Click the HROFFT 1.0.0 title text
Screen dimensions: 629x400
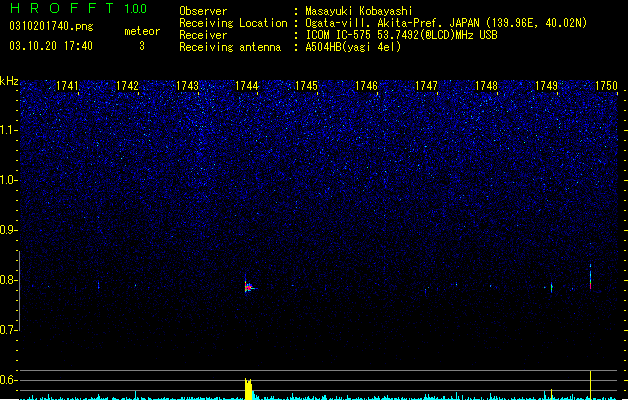(x=79, y=8)
